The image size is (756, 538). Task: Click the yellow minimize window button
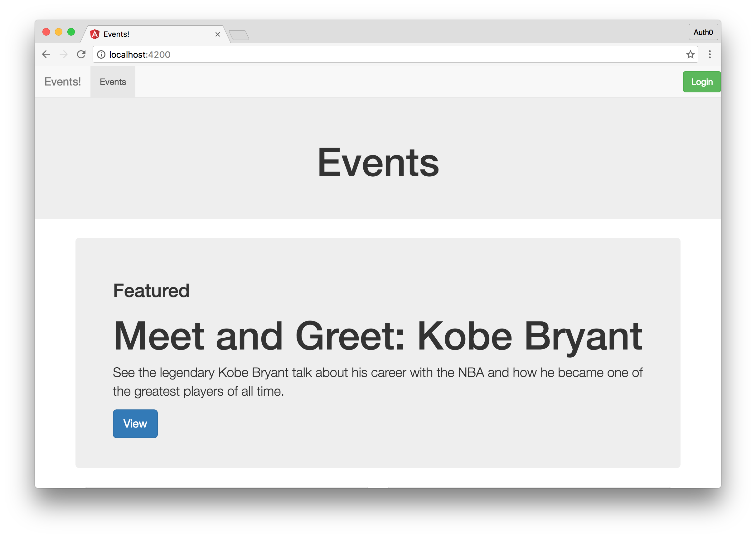(59, 32)
